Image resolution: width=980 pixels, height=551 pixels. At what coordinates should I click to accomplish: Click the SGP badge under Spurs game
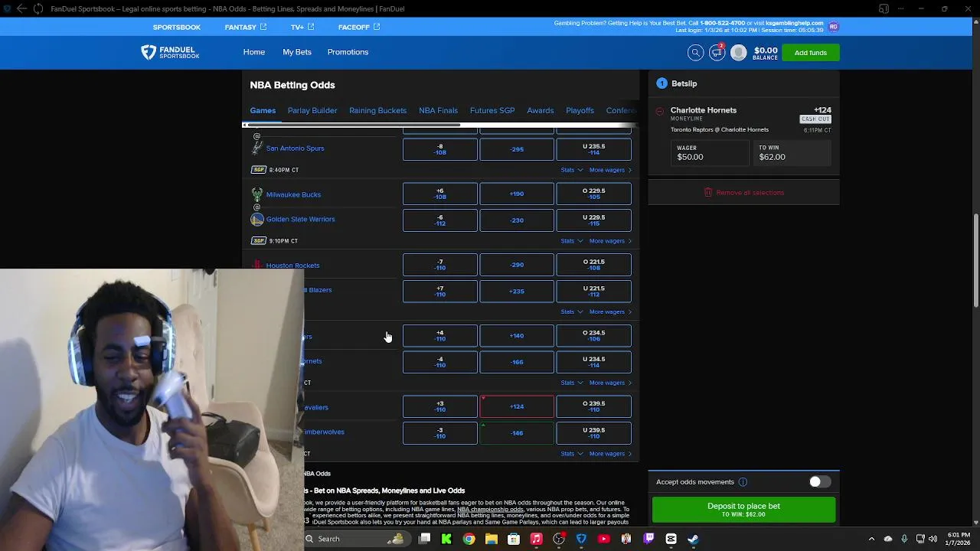click(x=259, y=170)
